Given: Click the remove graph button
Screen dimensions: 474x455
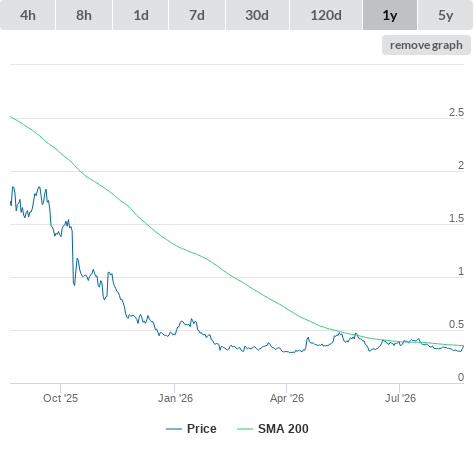Looking at the screenshot, I should [426, 45].
